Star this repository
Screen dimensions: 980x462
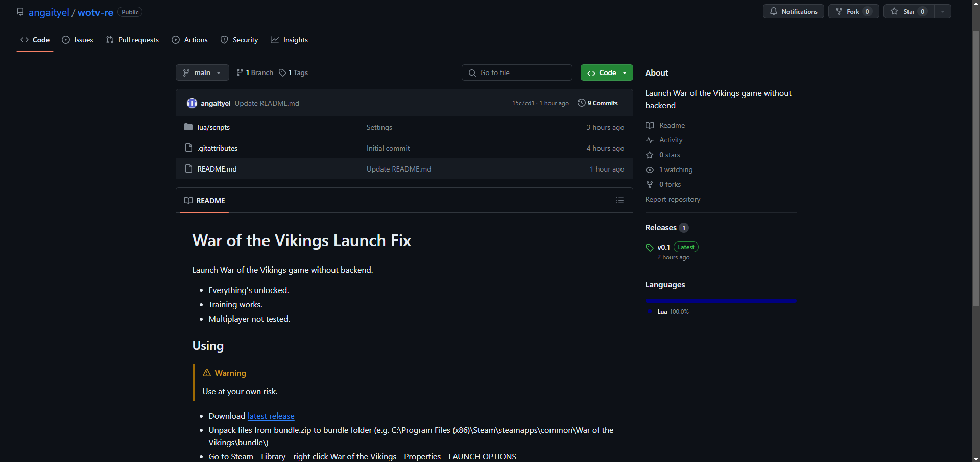(x=909, y=11)
